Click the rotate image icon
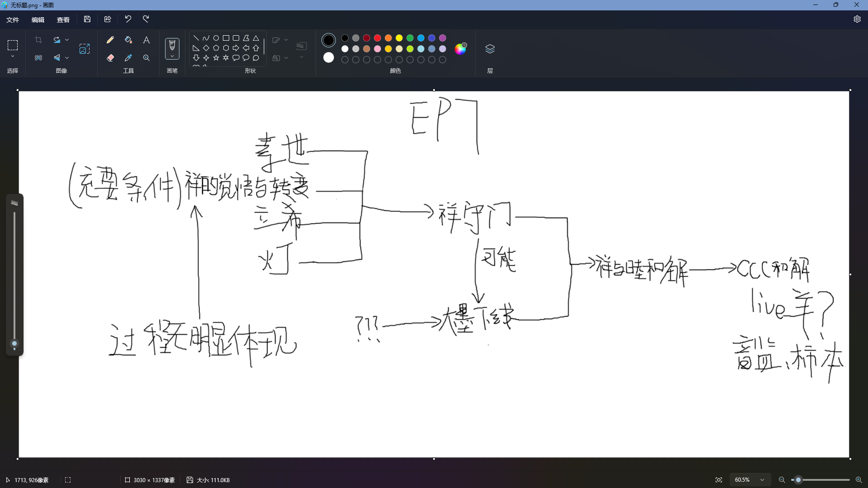Image resolution: width=868 pixels, height=488 pixels. [x=57, y=40]
